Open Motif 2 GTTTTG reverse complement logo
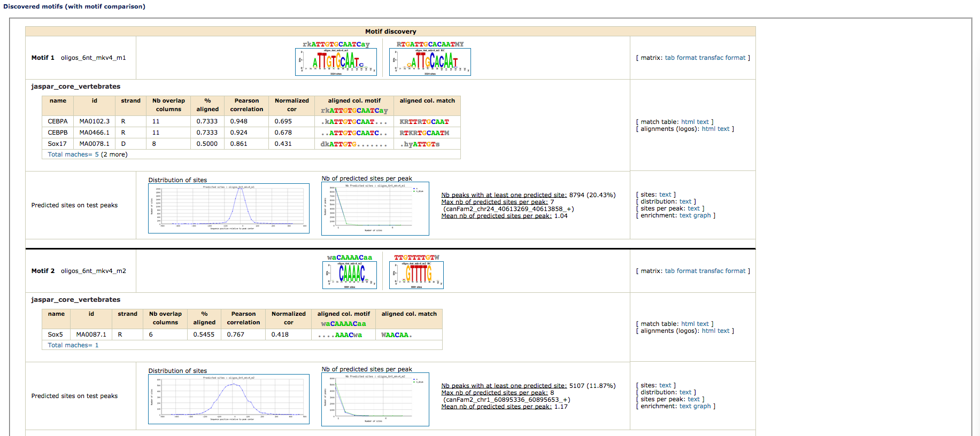 (416, 275)
